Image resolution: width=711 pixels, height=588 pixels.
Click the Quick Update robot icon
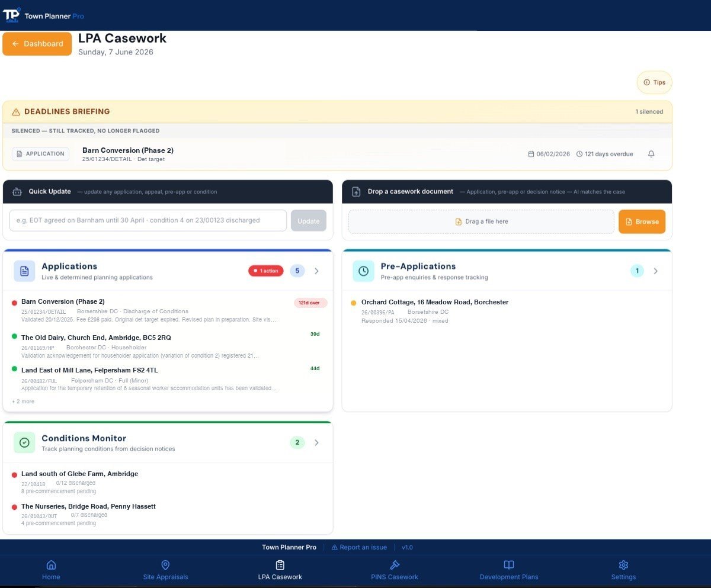(17, 192)
